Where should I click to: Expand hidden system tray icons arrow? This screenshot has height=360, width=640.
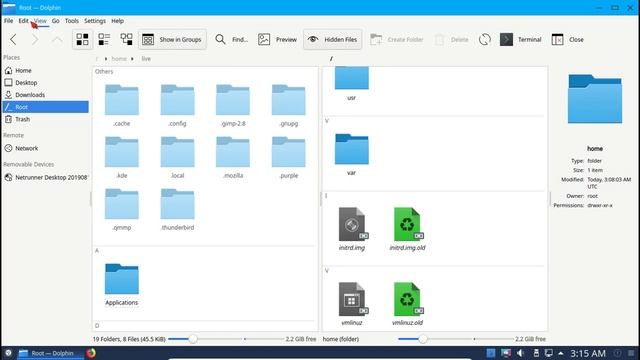561,353
